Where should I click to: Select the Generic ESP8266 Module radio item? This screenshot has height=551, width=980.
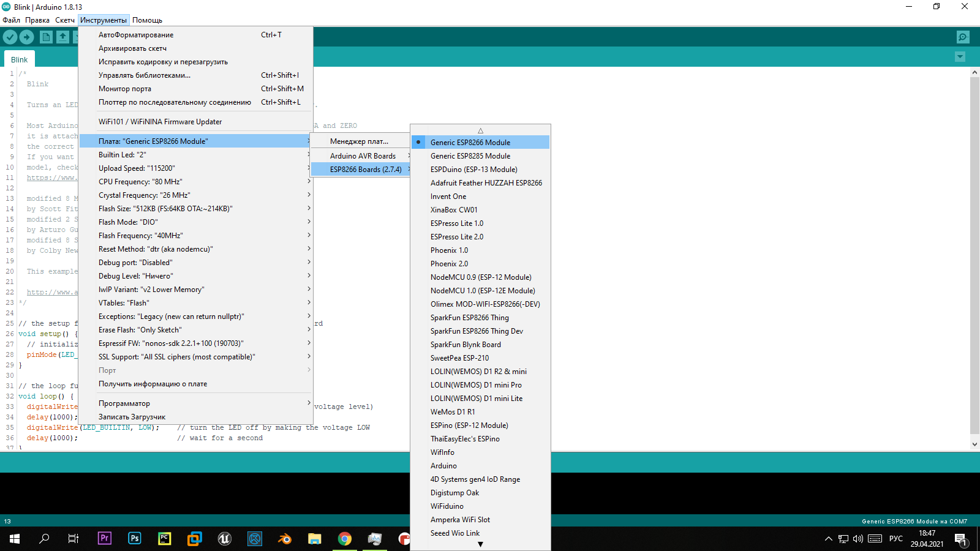[480, 143]
